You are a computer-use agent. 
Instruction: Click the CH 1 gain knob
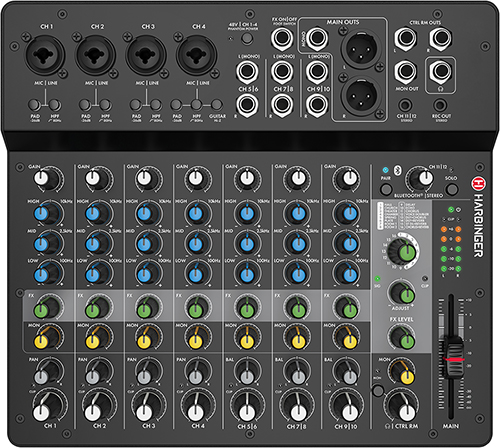[x=48, y=179]
